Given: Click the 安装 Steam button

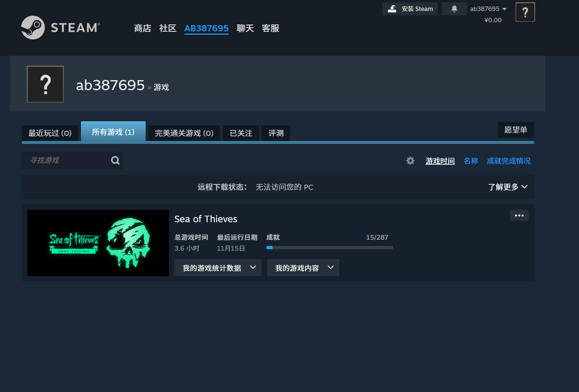Looking at the screenshot, I should coord(410,9).
